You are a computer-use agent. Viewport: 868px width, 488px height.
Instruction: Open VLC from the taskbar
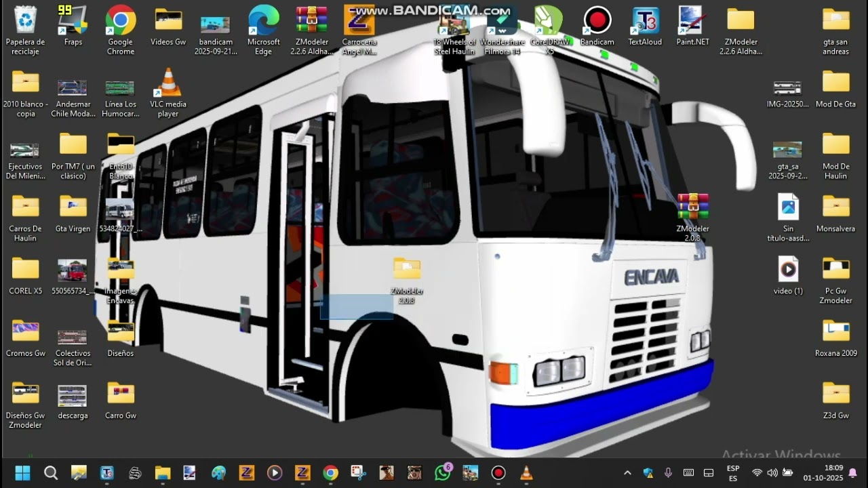click(526, 472)
